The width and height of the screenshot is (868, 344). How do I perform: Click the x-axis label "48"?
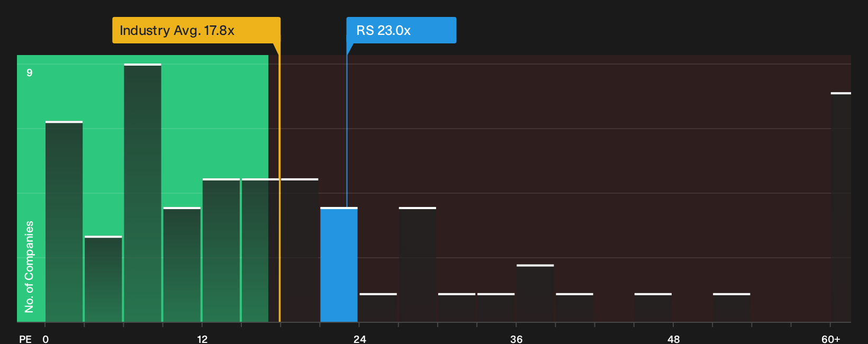(x=673, y=339)
